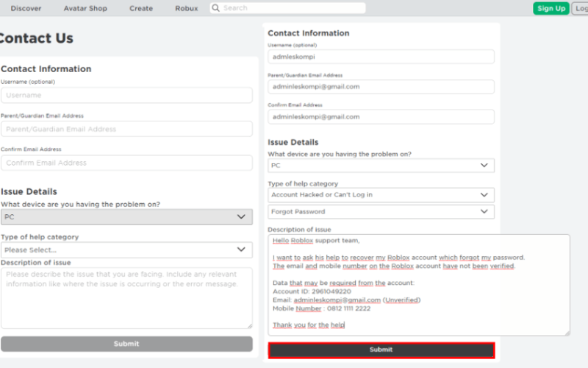The image size is (588, 368).
Task: Click the filled Confirm Email Address field
Action: [381, 117]
